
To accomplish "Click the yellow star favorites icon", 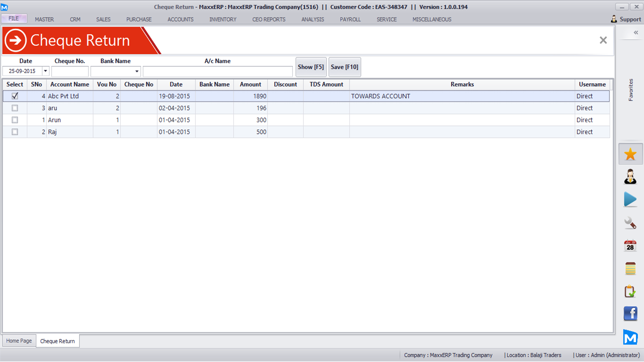I will click(630, 154).
